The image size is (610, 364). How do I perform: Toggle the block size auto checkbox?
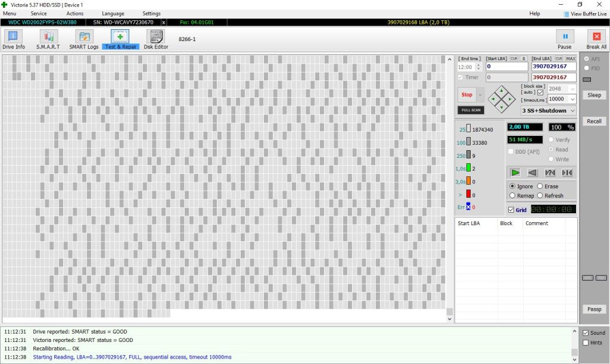(x=540, y=92)
